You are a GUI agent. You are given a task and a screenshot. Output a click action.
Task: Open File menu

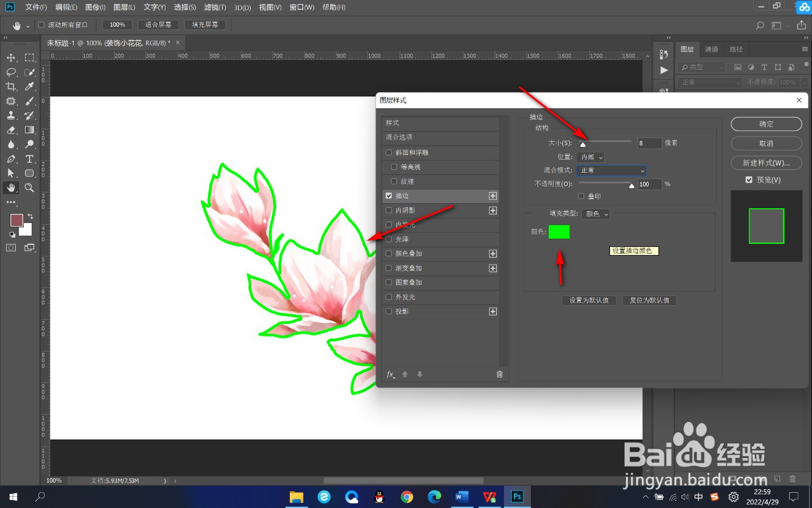pos(36,7)
